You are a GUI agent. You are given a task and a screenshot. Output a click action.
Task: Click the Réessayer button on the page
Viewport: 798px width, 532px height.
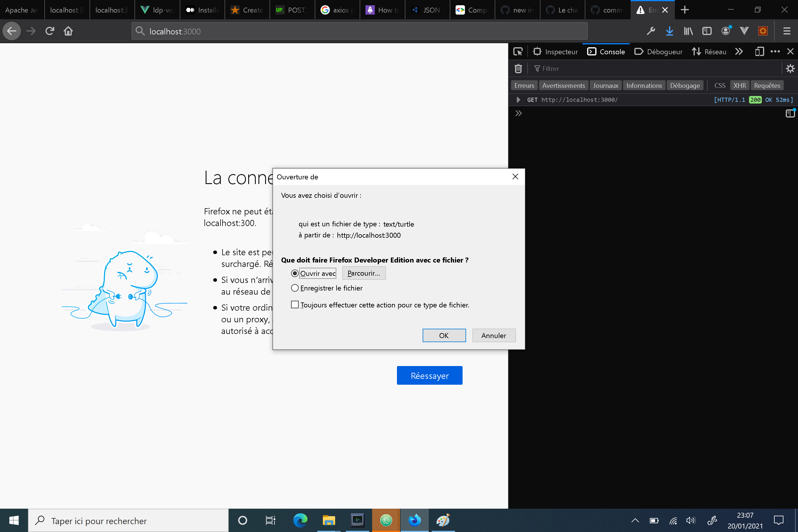pyautogui.click(x=430, y=375)
